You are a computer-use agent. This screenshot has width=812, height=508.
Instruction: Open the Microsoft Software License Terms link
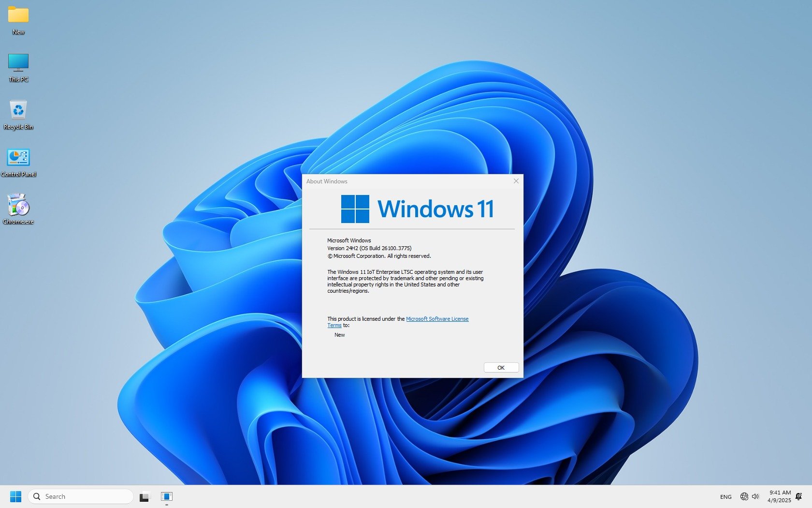(437, 319)
